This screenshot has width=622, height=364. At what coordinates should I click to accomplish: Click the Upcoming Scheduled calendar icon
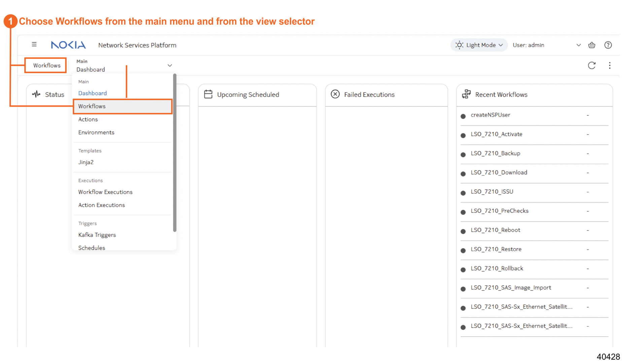[208, 94]
